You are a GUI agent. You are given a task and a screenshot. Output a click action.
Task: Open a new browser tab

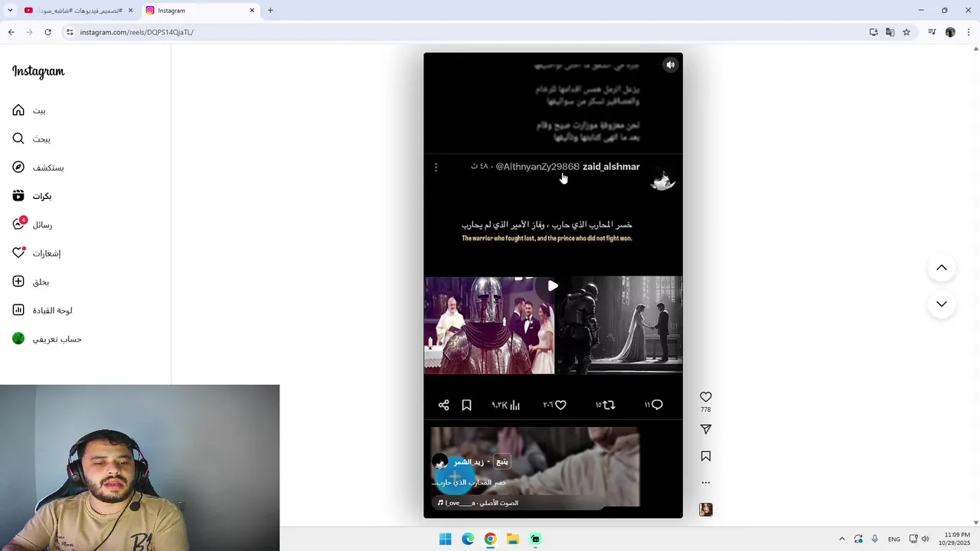click(x=270, y=11)
